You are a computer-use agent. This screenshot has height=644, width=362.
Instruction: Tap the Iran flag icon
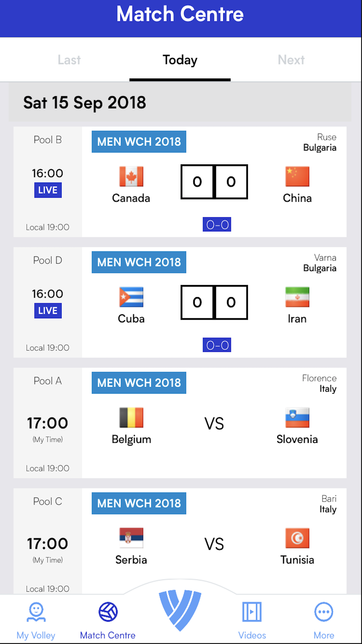(x=297, y=297)
